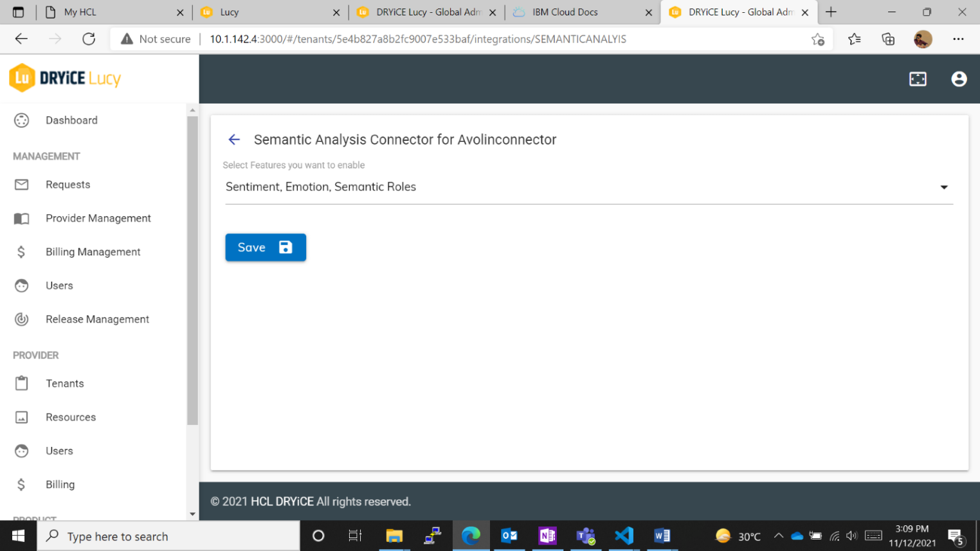Image resolution: width=980 pixels, height=551 pixels.
Task: Click the floppy disk icon on Save
Action: (x=286, y=248)
